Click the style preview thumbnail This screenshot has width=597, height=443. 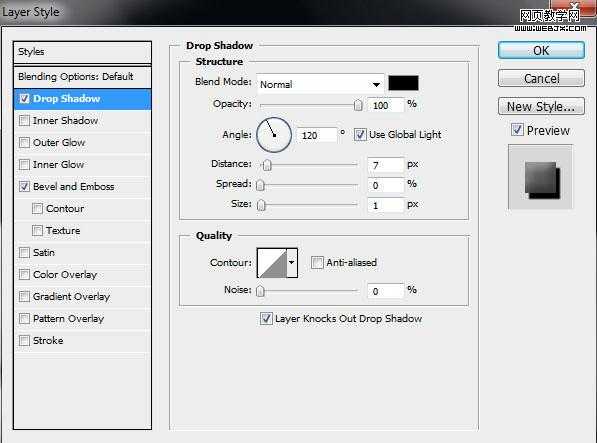(541, 177)
